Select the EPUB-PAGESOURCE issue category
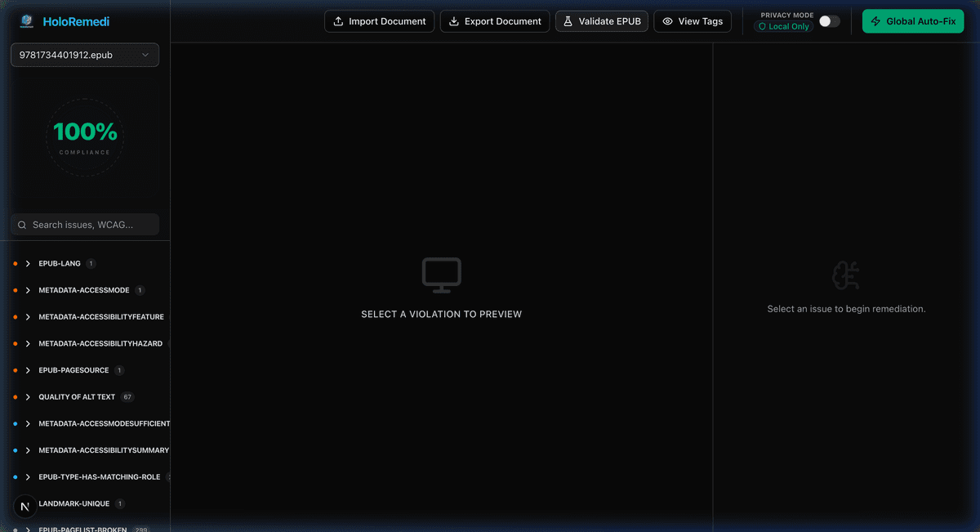The width and height of the screenshot is (980, 532). [x=73, y=370]
